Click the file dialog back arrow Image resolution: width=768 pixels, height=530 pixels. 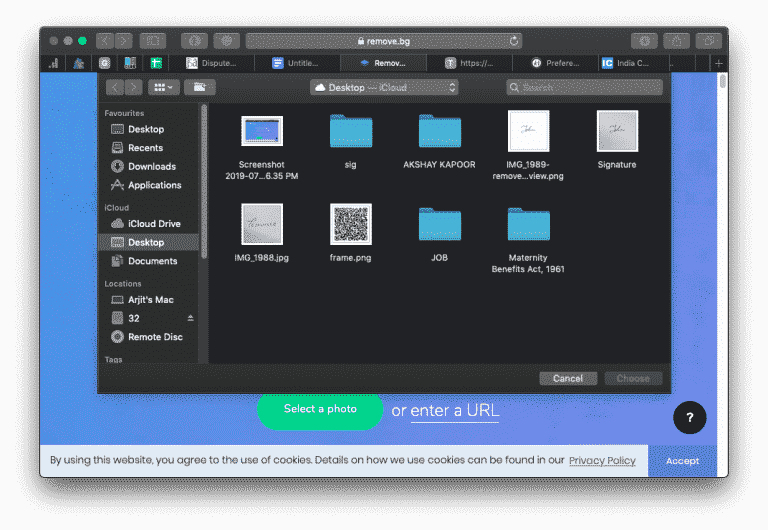(115, 87)
